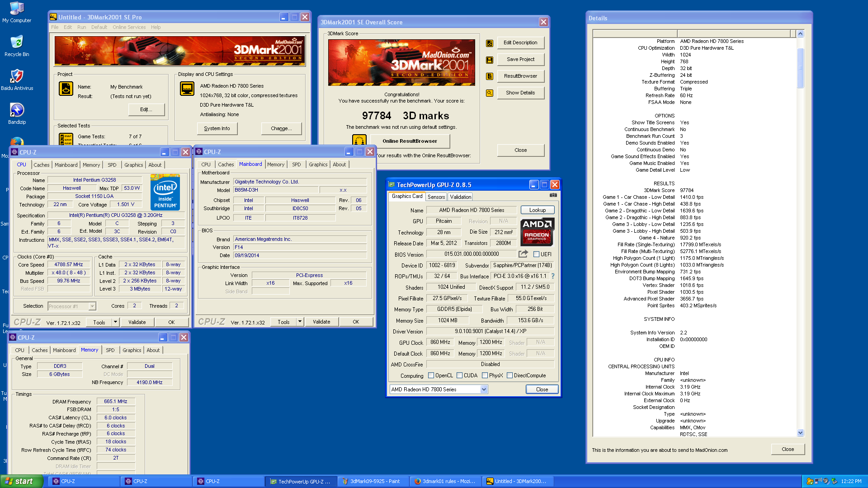Switch to TechPowerUp GPU-Z taskbar item
This screenshot has width=868, height=488.
301,481
